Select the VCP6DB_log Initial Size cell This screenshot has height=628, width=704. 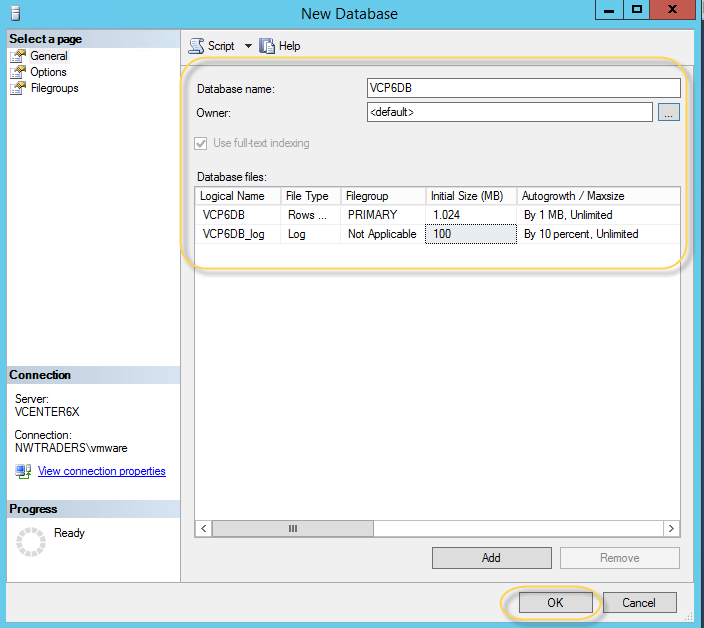tap(470, 234)
